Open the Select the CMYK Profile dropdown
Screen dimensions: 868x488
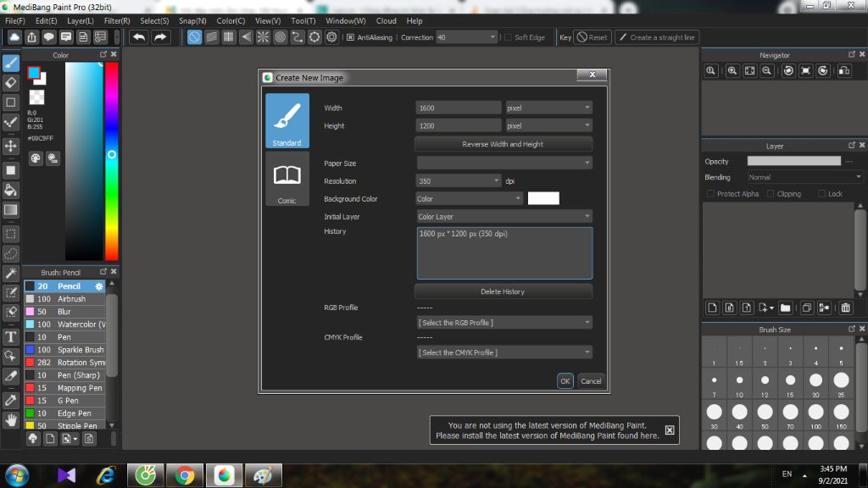[504, 352]
